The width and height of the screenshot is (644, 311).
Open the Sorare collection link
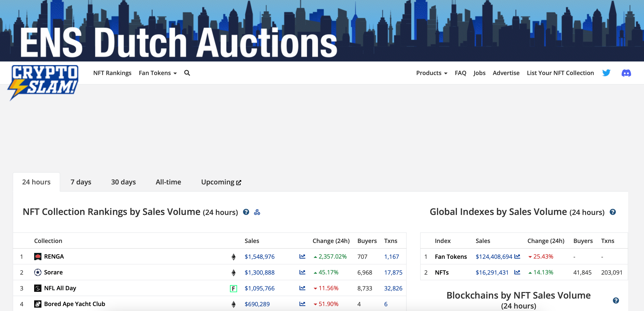53,272
